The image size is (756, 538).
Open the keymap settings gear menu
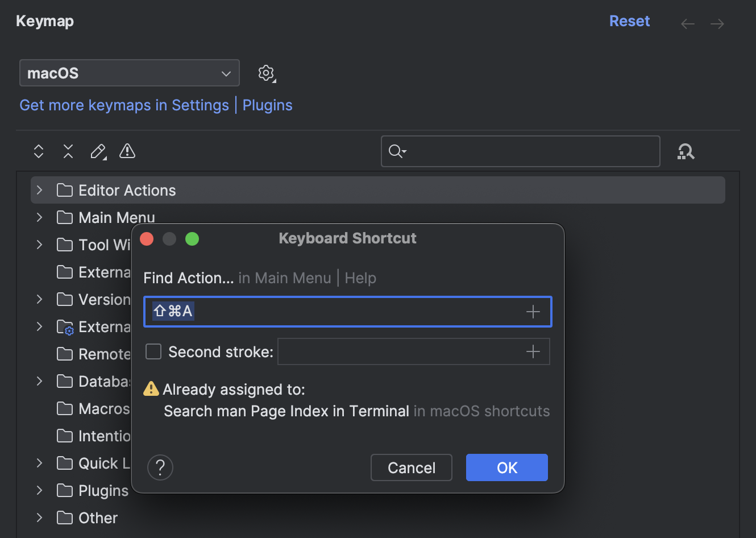pos(265,73)
